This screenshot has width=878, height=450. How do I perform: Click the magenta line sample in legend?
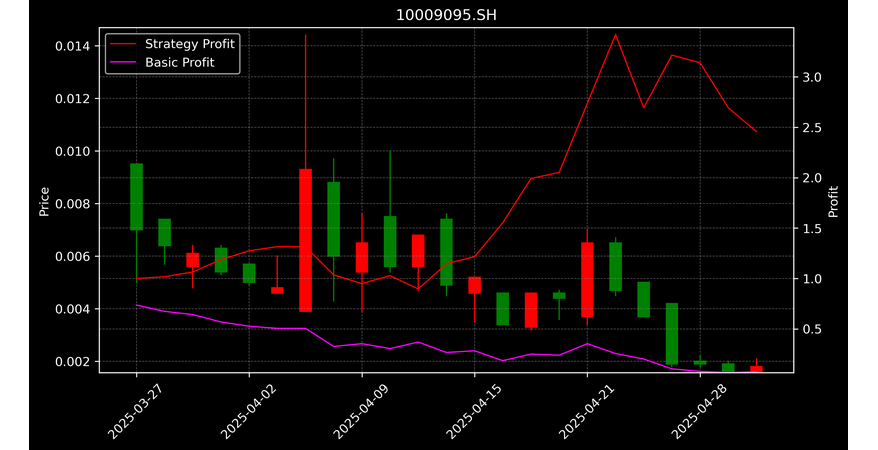tap(123, 63)
